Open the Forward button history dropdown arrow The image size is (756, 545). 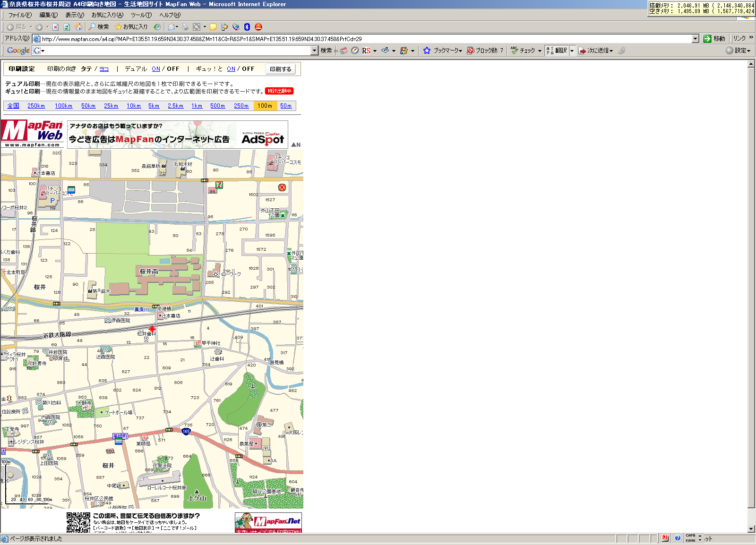47,27
